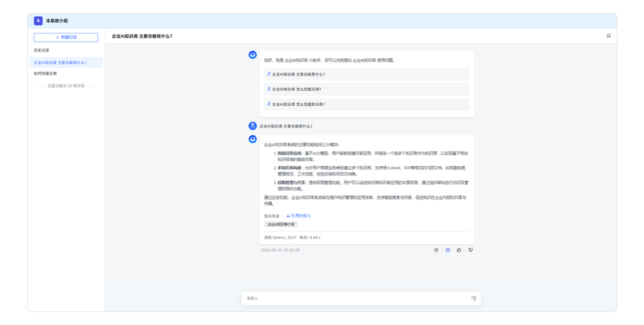Open history conversation 如何创建应用
644x325 pixels.
coord(46,74)
